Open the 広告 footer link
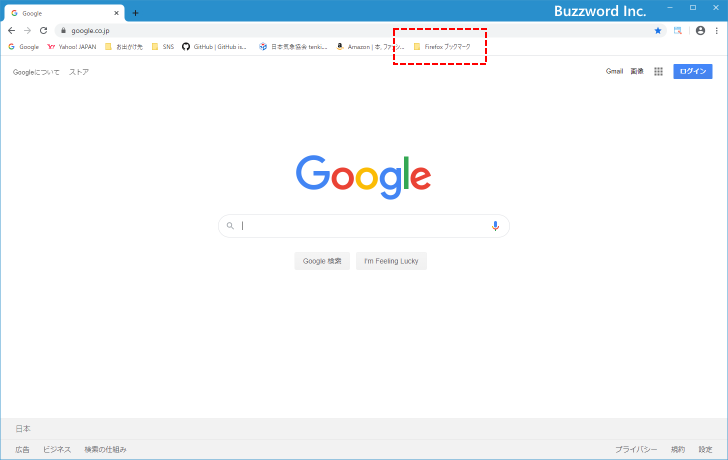The width and height of the screenshot is (728, 460). click(x=22, y=449)
